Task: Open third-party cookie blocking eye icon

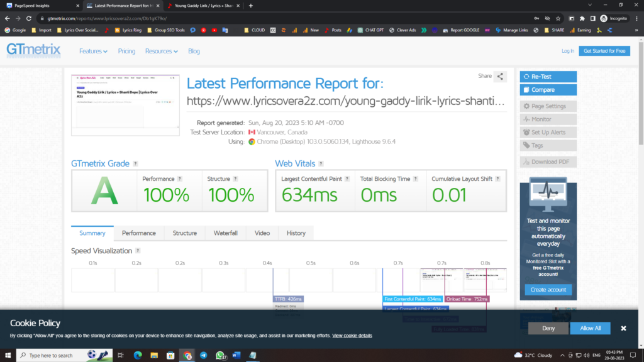Action: tap(548, 18)
